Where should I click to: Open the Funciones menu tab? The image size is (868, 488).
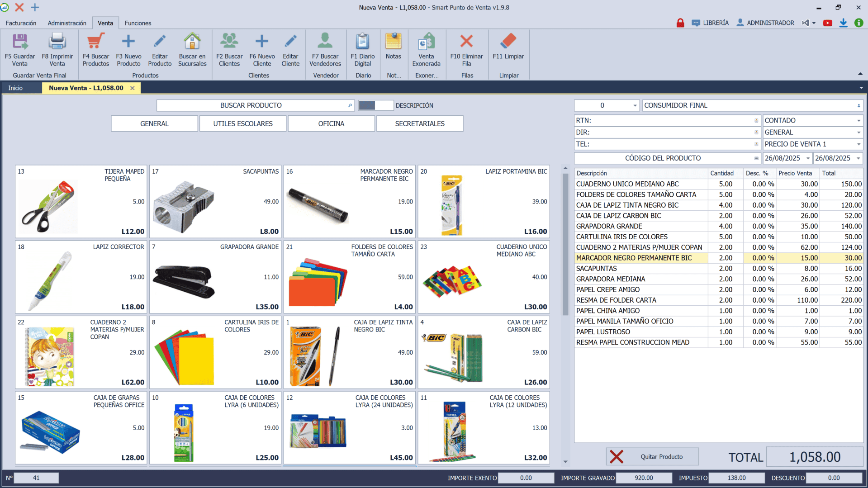click(138, 23)
